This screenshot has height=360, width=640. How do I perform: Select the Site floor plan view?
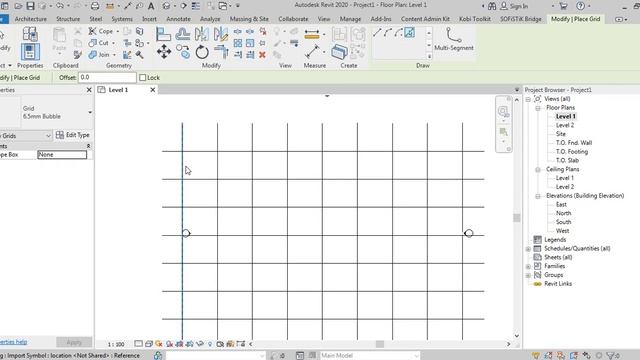(x=560, y=134)
